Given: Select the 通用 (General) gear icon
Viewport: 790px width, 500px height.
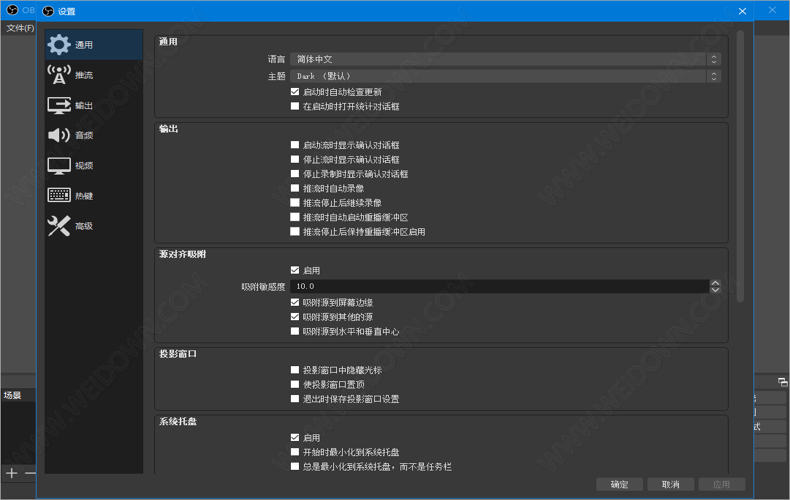Looking at the screenshot, I should [x=59, y=45].
